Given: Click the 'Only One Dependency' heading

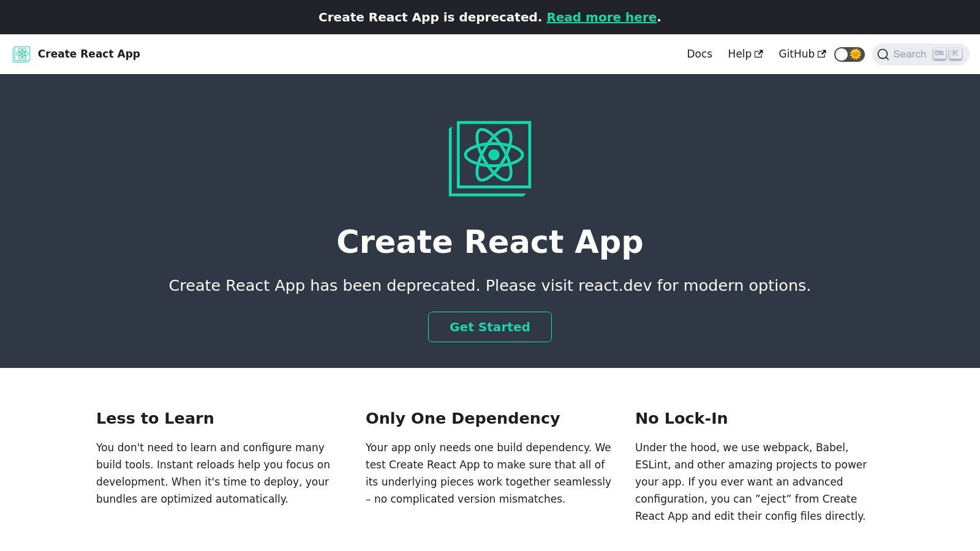Looking at the screenshot, I should 463,418.
